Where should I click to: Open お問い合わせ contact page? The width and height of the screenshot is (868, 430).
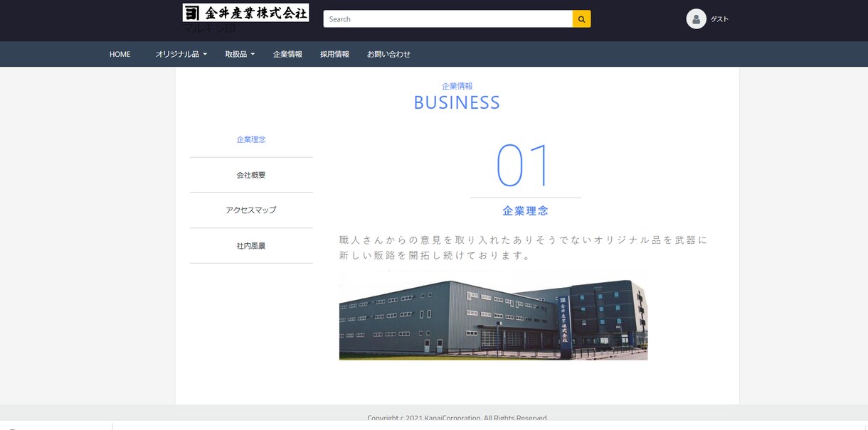[x=388, y=54]
